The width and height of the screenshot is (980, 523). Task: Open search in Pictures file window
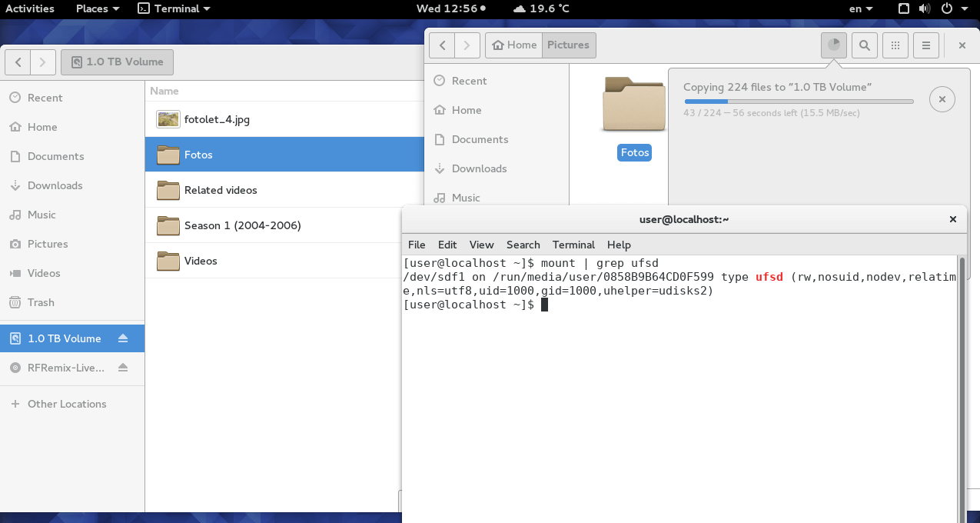tap(865, 45)
